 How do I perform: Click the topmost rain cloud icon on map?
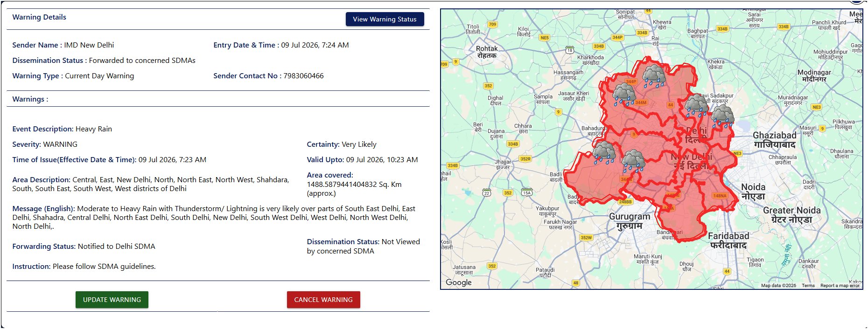pyautogui.click(x=654, y=76)
